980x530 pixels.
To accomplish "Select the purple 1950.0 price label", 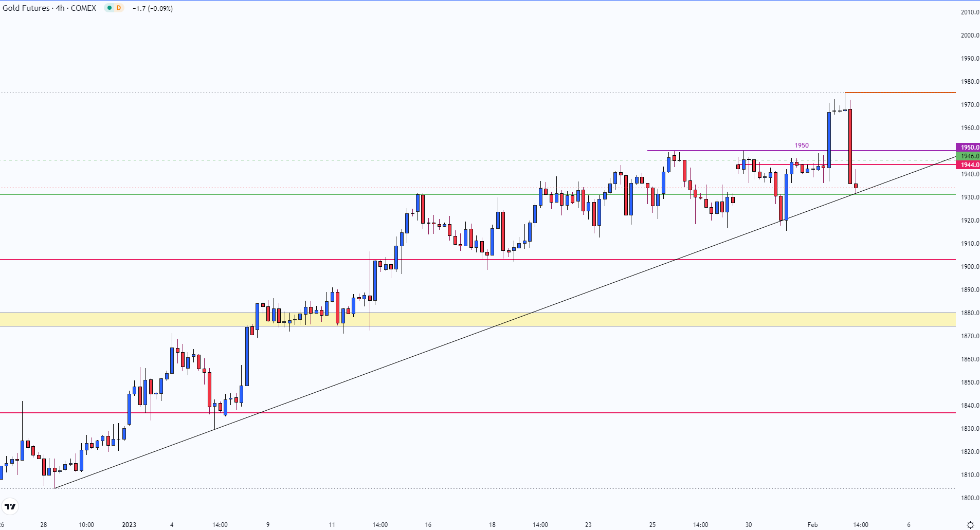I will point(968,148).
